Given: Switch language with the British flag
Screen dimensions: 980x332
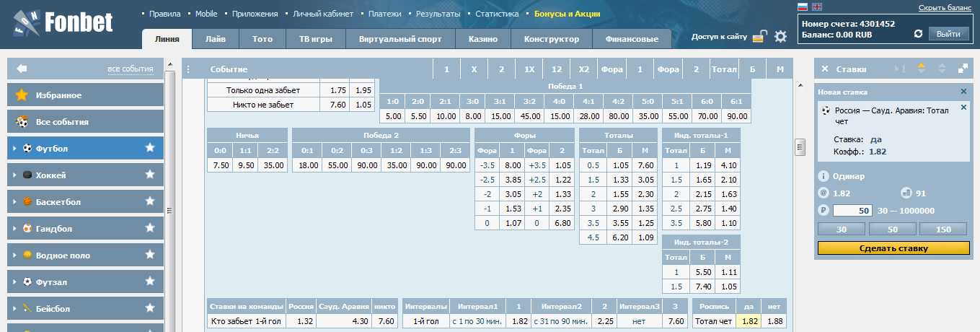Looking at the screenshot, I should click(816, 7).
